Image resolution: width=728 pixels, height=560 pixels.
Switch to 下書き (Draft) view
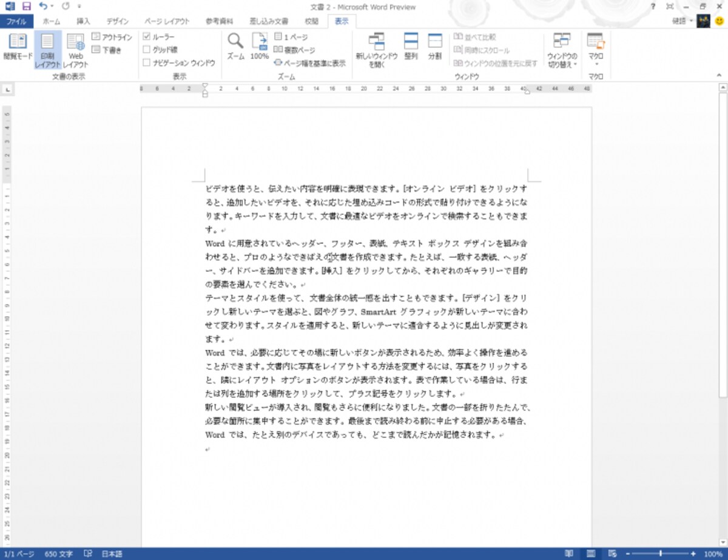(107, 50)
